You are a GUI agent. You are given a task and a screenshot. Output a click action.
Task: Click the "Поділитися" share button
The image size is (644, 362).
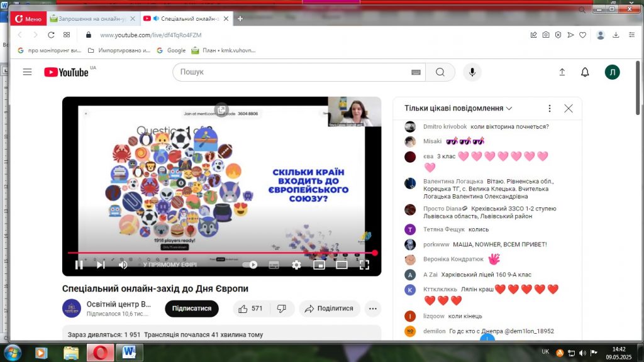pyautogui.click(x=329, y=309)
